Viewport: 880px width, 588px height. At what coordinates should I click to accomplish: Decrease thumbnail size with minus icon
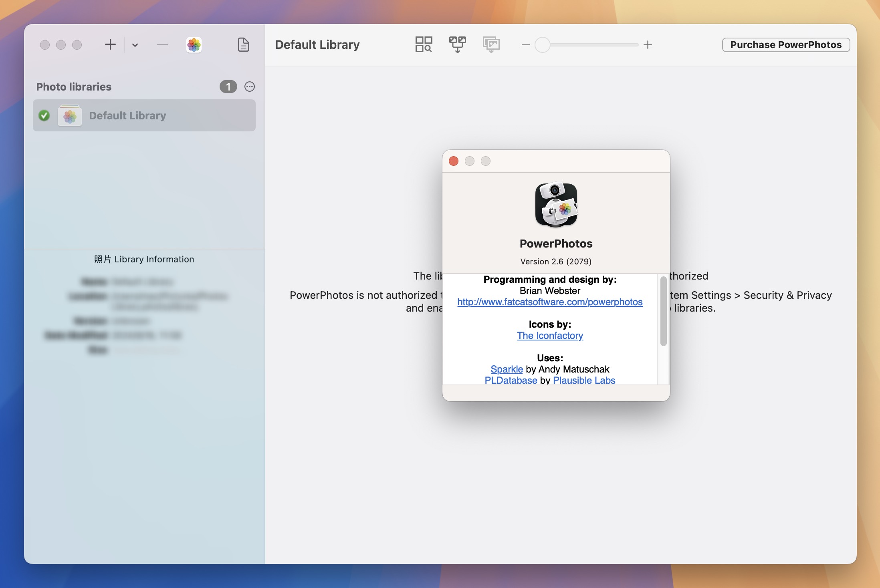(x=526, y=45)
